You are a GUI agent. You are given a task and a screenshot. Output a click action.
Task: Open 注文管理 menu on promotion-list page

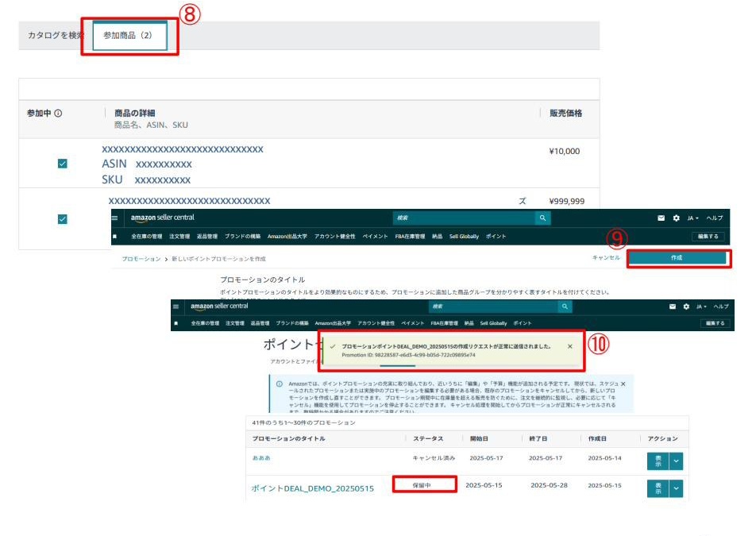click(235, 323)
